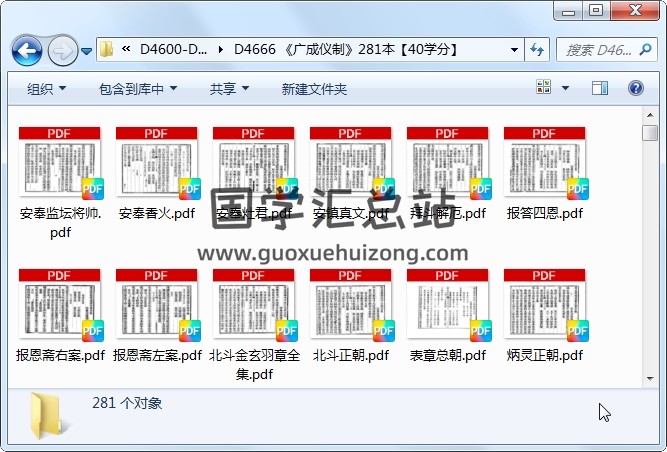This screenshot has width=667, height=452.
Task: Maximize the Explorer window
Action: 596,11
